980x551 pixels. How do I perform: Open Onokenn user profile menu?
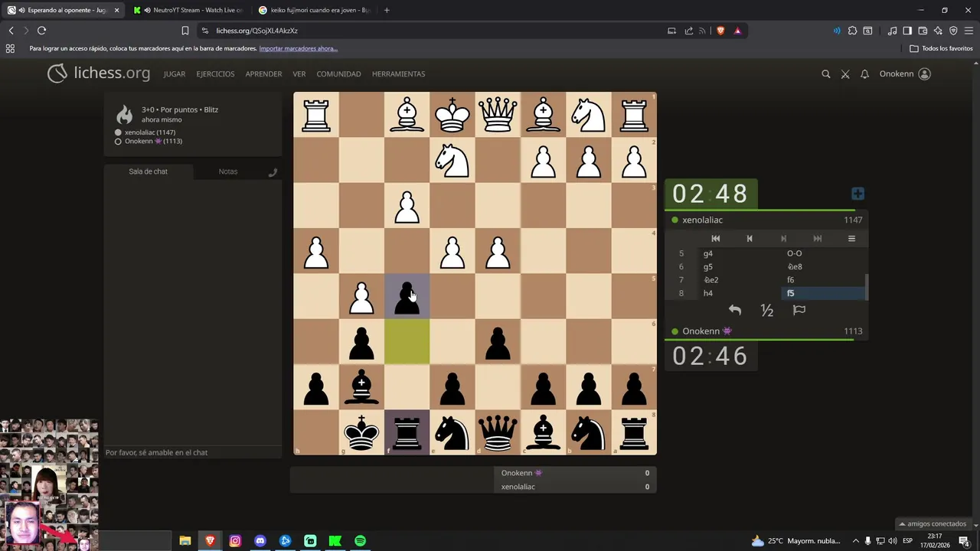905,74
